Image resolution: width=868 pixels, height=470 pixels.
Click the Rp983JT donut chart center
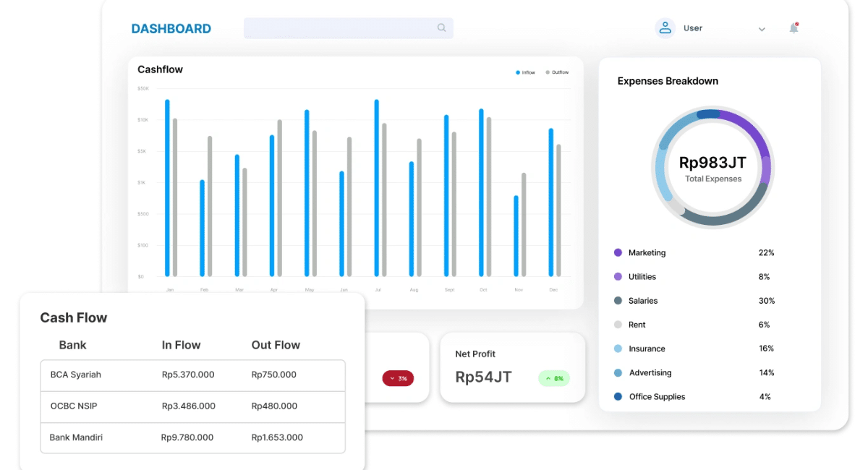712,168
